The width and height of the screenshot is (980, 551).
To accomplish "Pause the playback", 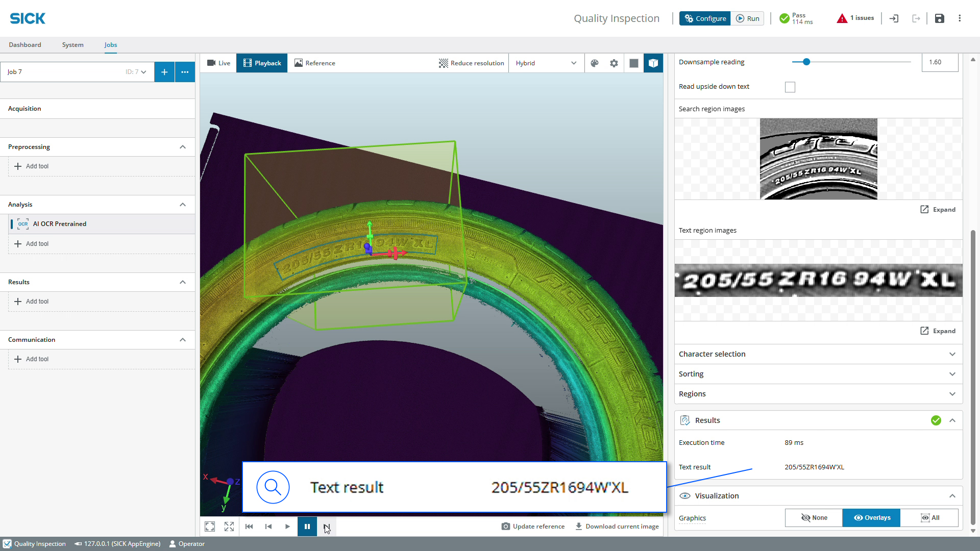I will pos(307,527).
